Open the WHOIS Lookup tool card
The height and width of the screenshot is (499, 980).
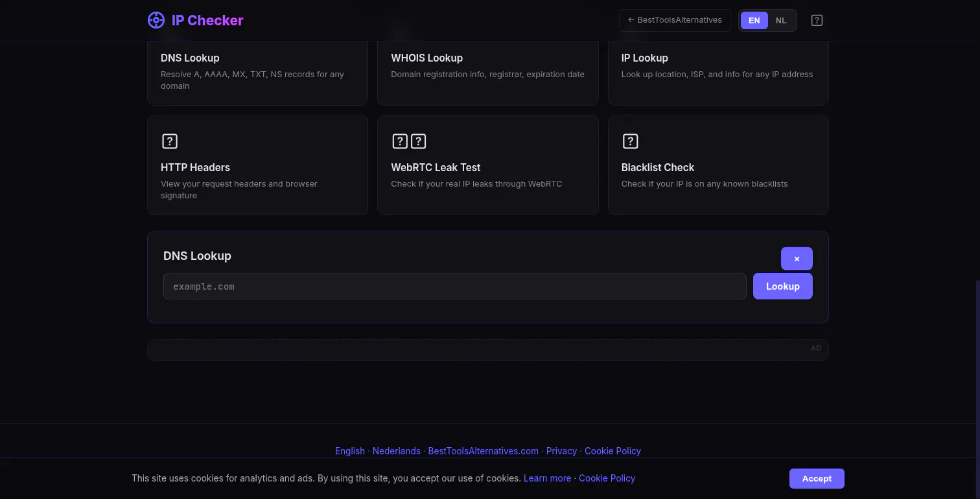487,73
